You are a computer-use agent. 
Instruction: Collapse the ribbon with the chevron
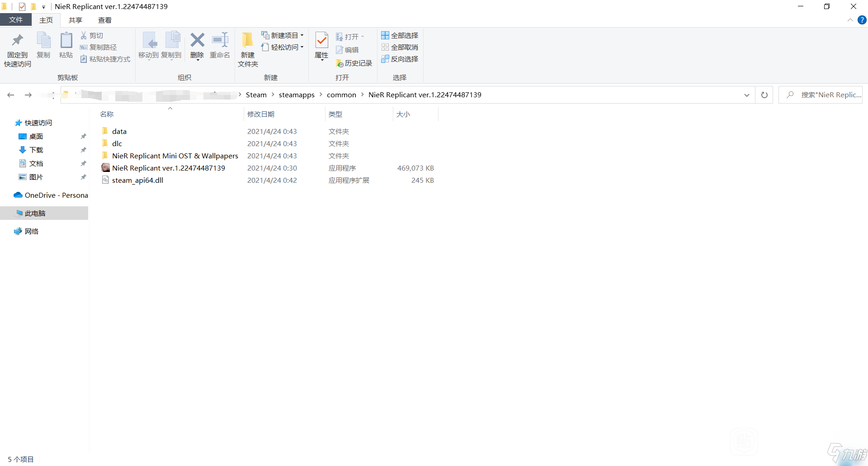[x=850, y=20]
